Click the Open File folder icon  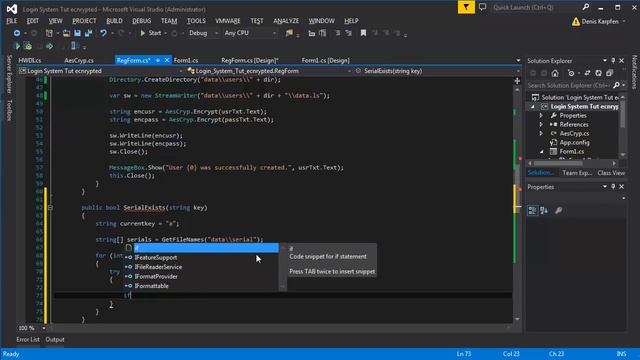click(66, 33)
